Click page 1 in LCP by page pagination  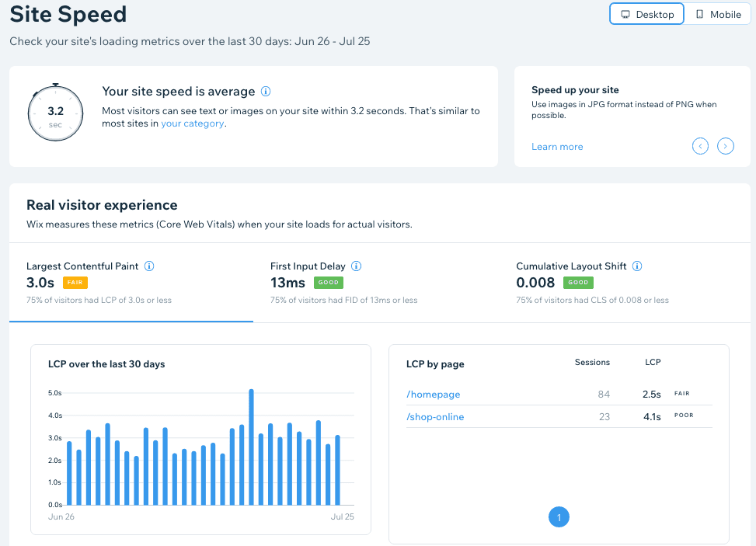(559, 516)
